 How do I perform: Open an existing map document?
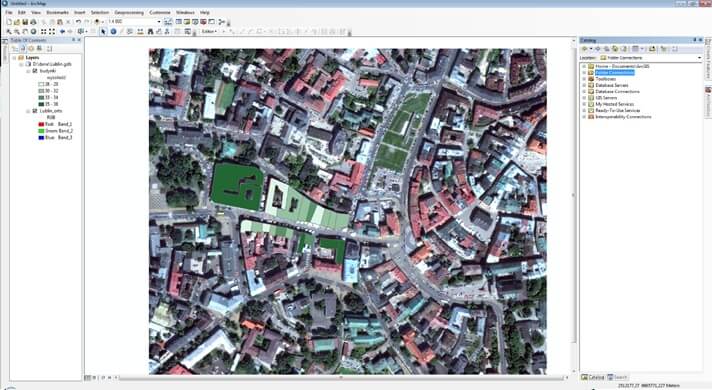[x=17, y=22]
